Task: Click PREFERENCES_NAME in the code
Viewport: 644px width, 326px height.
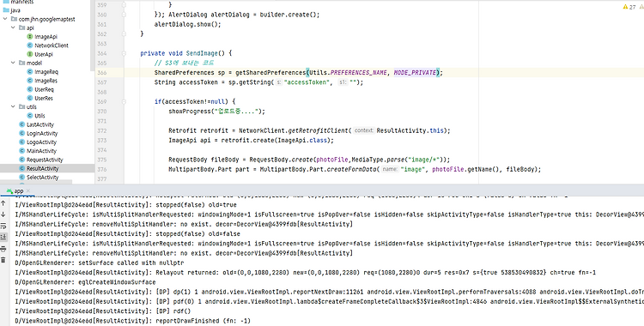Action: [x=359, y=73]
